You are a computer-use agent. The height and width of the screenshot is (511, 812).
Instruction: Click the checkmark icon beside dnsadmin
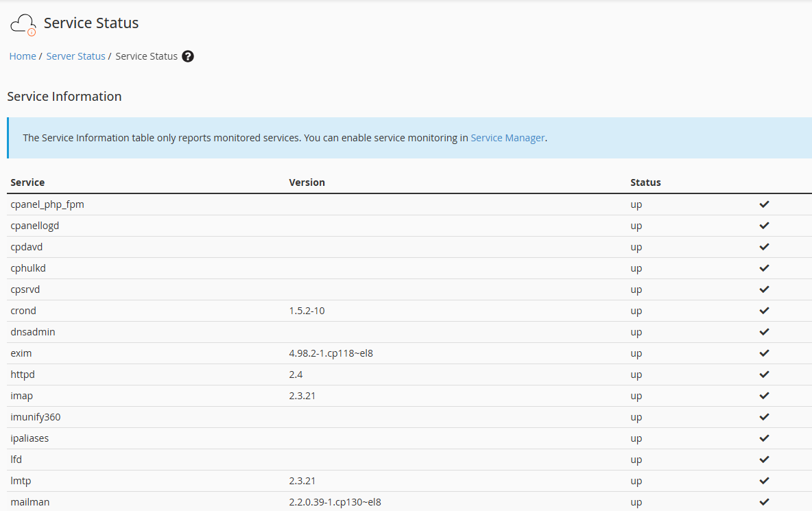(x=764, y=331)
